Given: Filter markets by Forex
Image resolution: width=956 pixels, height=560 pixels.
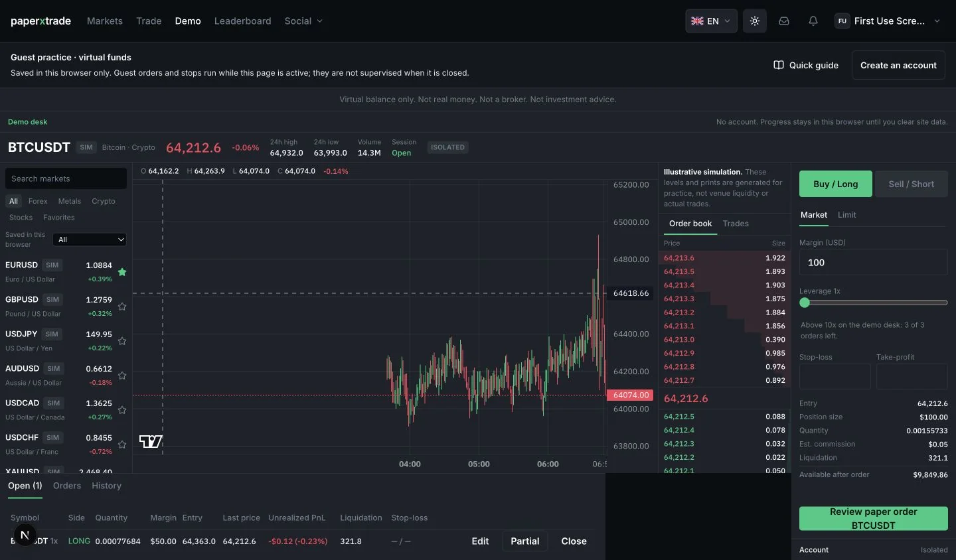Looking at the screenshot, I should click(38, 201).
